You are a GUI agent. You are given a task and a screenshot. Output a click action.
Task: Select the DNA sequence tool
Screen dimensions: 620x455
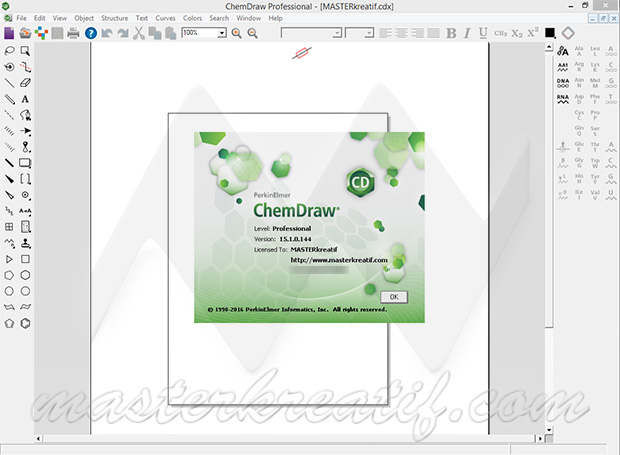pyautogui.click(x=563, y=83)
